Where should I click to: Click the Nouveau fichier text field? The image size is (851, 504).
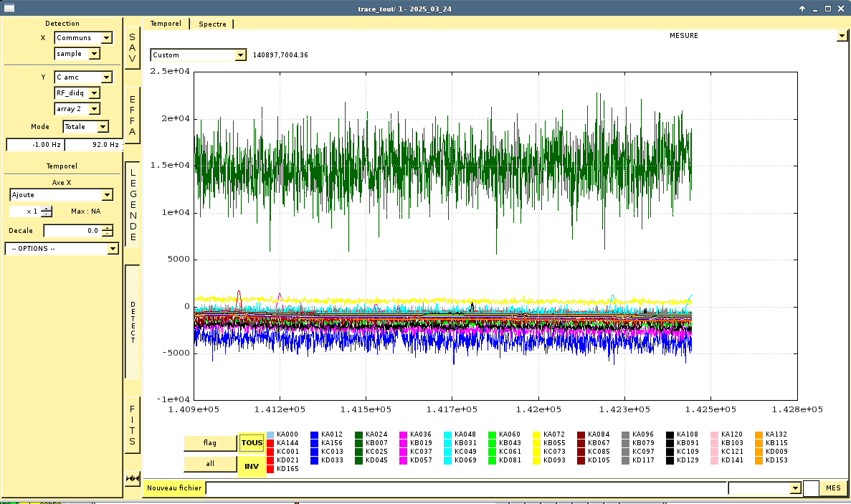[x=466, y=488]
